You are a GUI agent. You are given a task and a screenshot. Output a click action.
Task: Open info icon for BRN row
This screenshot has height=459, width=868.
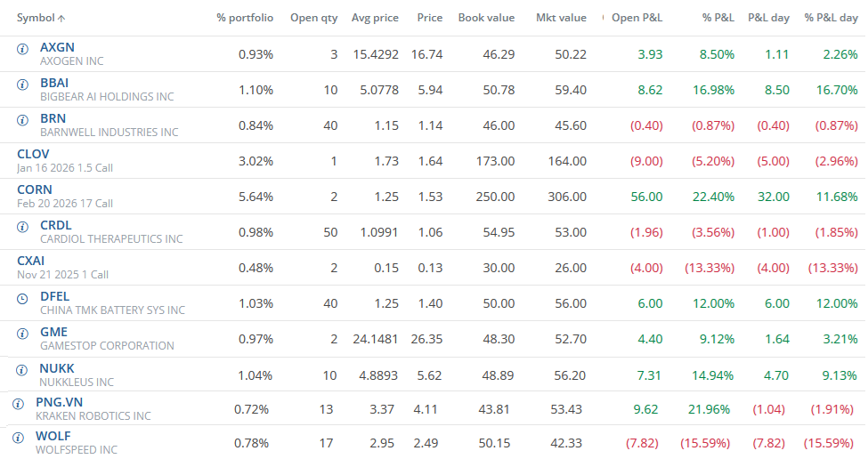pos(22,120)
